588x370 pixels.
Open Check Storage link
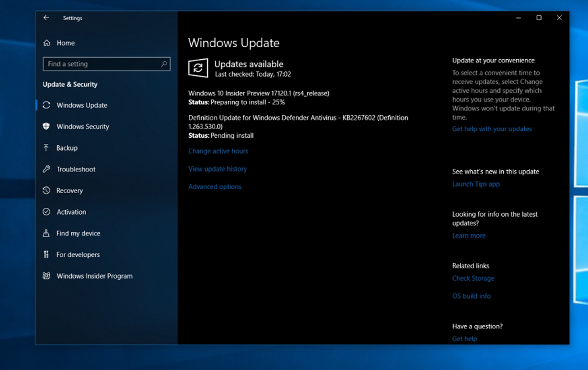click(473, 278)
